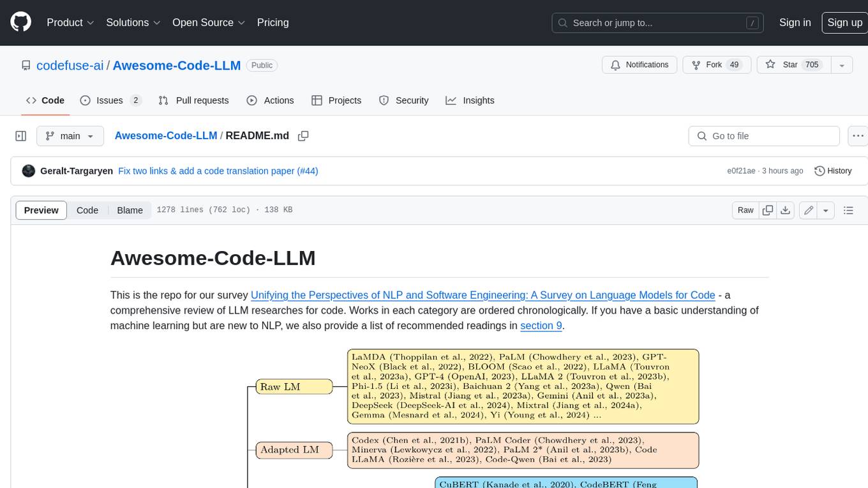868x488 pixels.
Task: Select the Blame view
Action: coord(130,210)
